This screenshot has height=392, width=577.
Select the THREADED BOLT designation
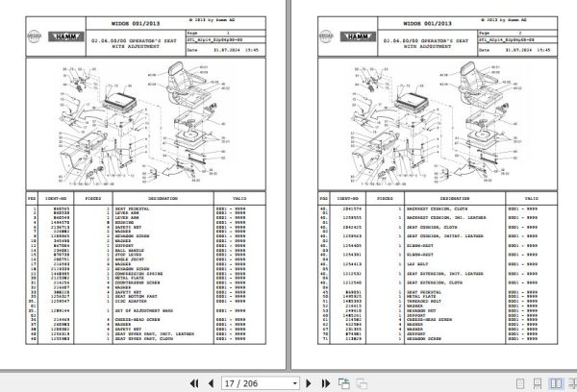click(424, 301)
